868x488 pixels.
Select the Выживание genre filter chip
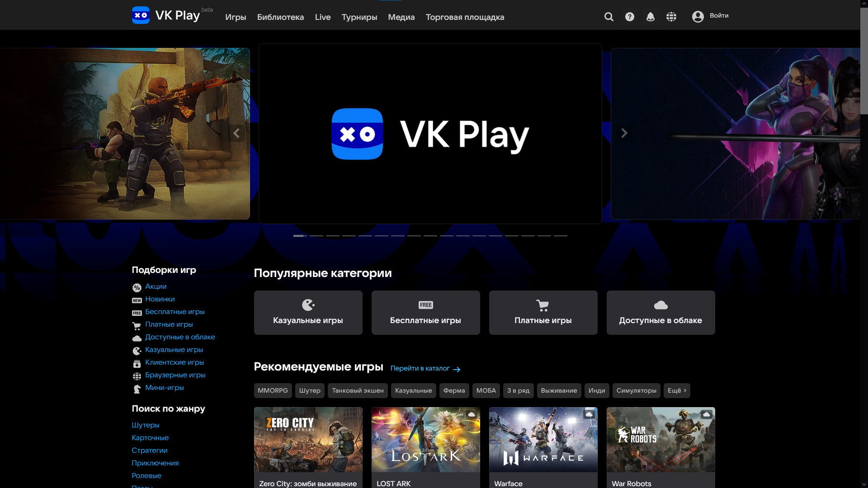(x=559, y=390)
